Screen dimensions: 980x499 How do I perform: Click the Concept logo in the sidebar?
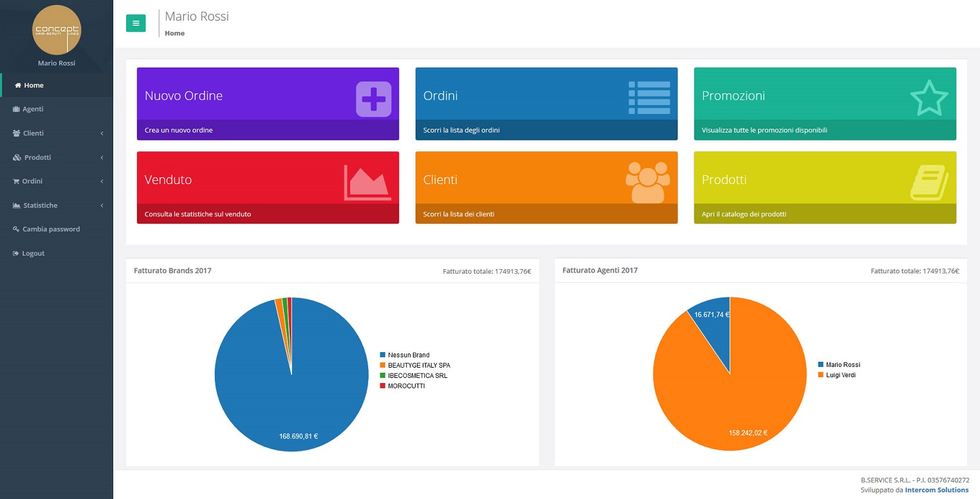pyautogui.click(x=57, y=30)
